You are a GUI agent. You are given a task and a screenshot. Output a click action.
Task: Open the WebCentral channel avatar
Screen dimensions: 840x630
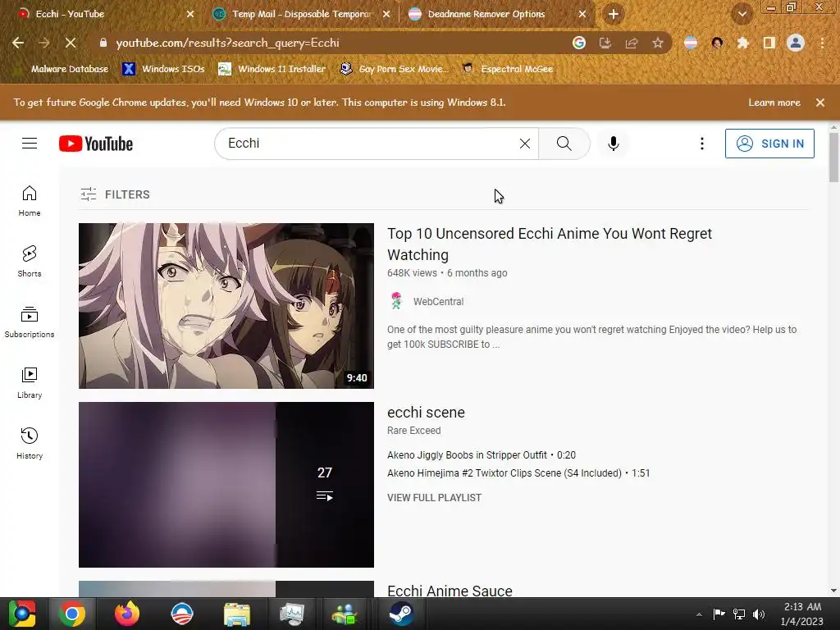pyautogui.click(x=396, y=301)
